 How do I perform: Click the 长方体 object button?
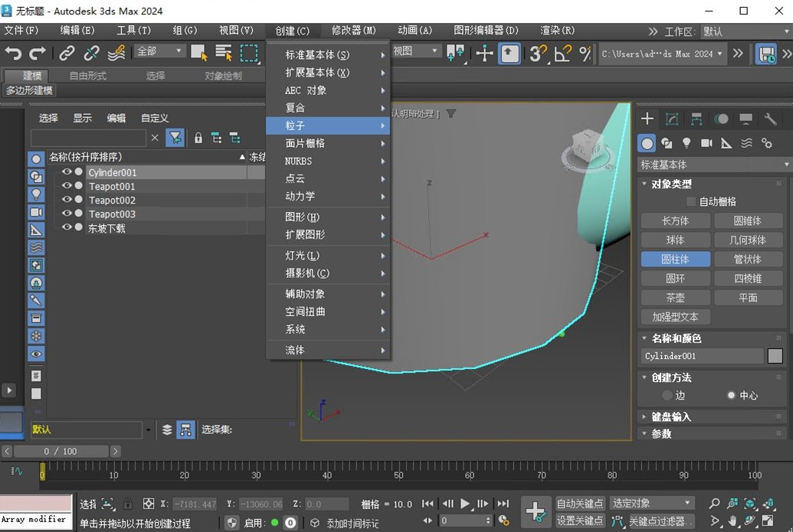click(x=675, y=220)
